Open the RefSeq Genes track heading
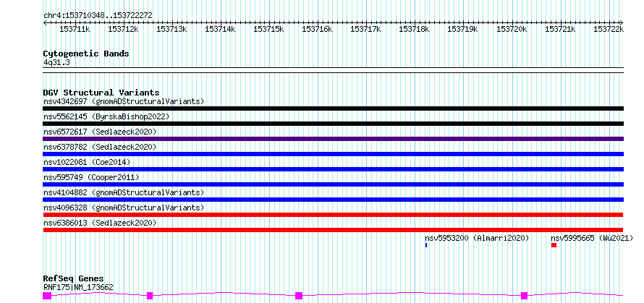 click(x=73, y=279)
